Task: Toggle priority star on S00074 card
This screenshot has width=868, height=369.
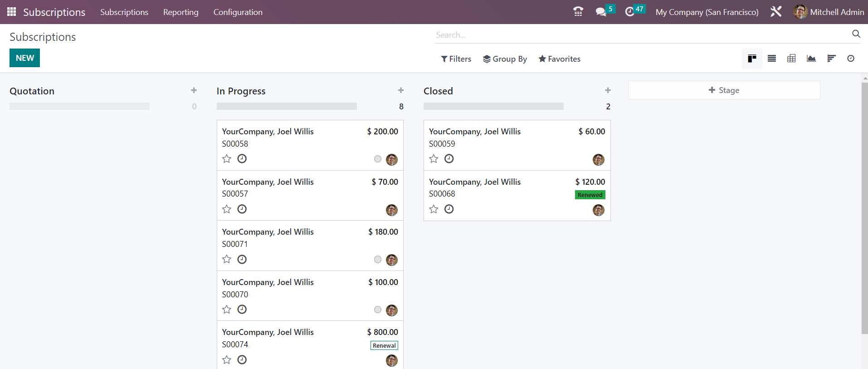Action: coord(227,360)
